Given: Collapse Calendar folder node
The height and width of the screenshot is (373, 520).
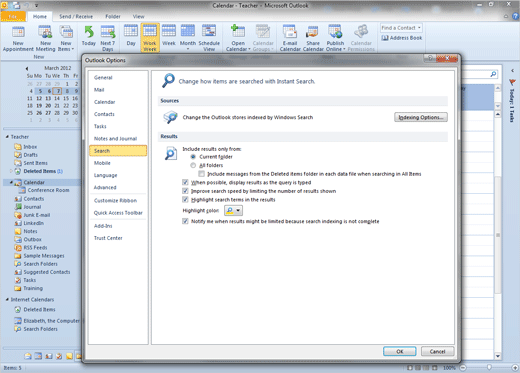Looking at the screenshot, I should [x=11, y=182].
